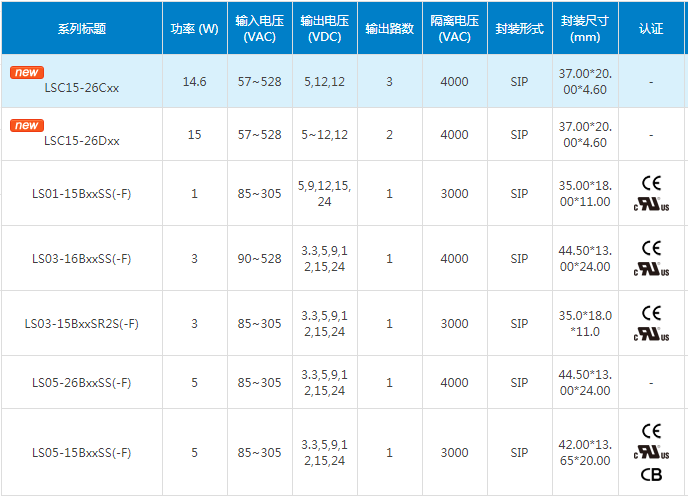Click the CE mark in LS03-16BxxSS(-F) row

tap(651, 248)
